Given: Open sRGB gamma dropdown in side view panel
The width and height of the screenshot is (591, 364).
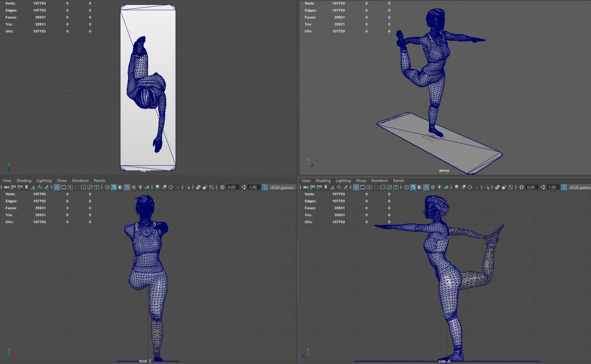Looking at the screenshot, I should (x=580, y=187).
